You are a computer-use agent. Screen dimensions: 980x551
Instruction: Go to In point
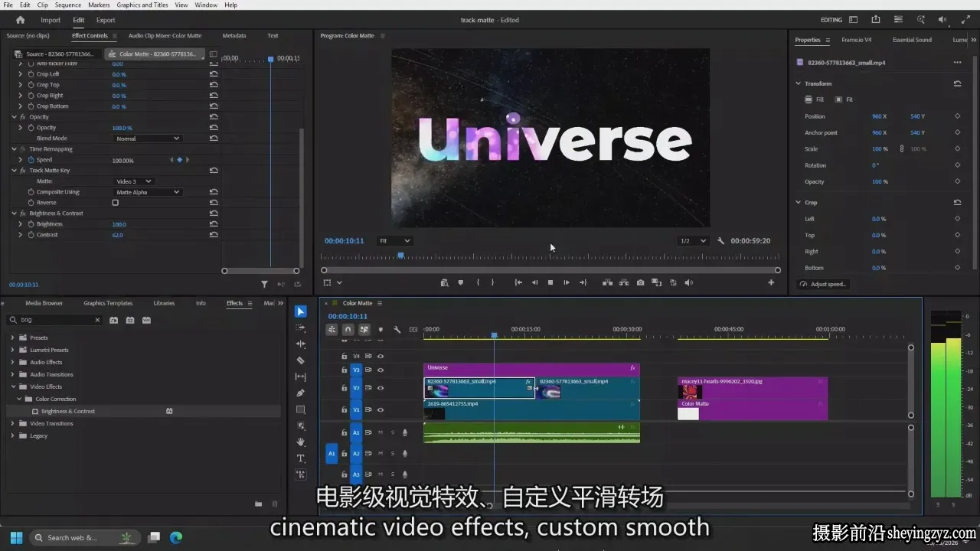pos(518,282)
